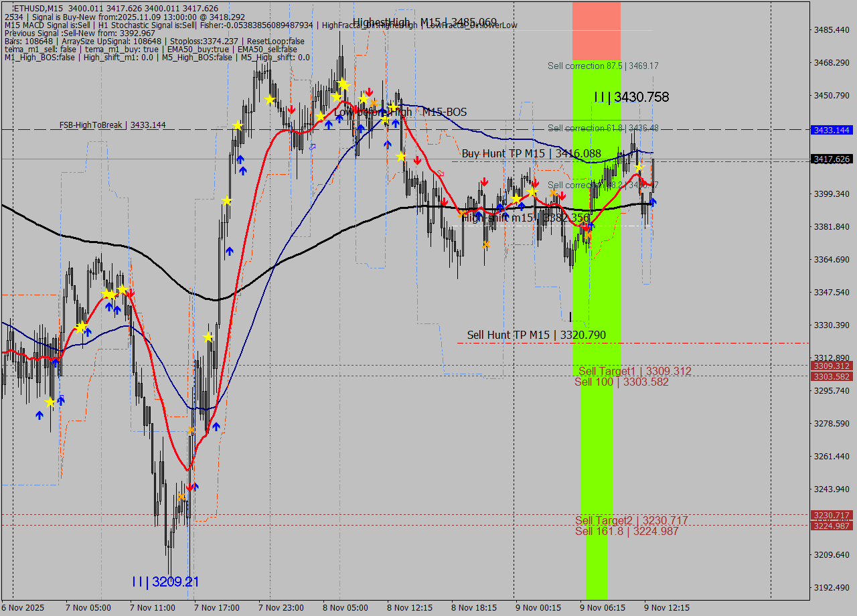Select the red 3224.987 price axis tag
The width and height of the screenshot is (857, 616).
coord(831,526)
